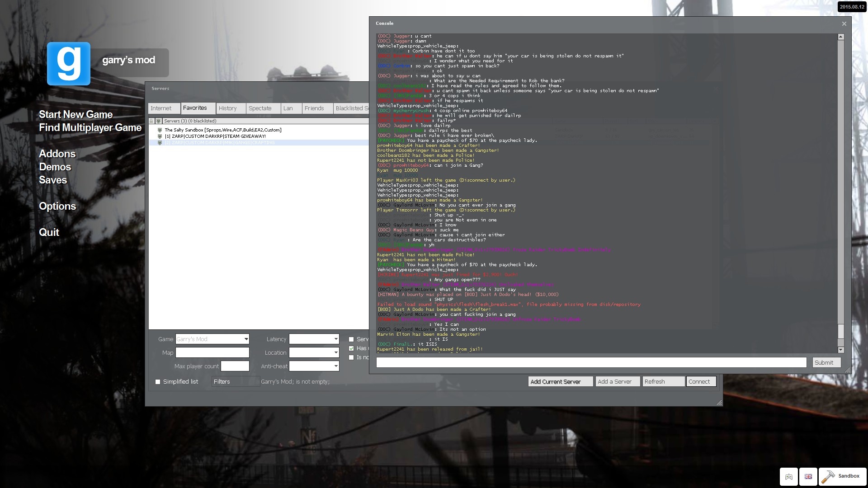Open the controller games icon
This screenshot has height=488, width=868.
click(789, 476)
